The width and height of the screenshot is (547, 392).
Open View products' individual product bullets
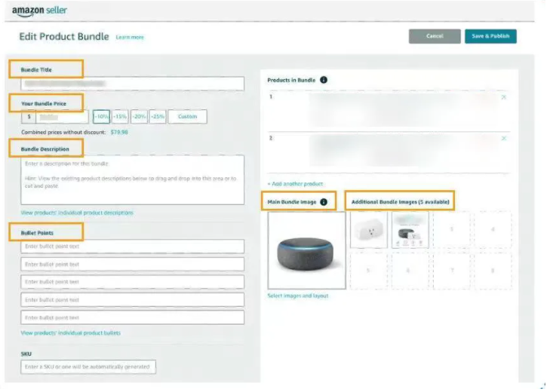tap(70, 332)
